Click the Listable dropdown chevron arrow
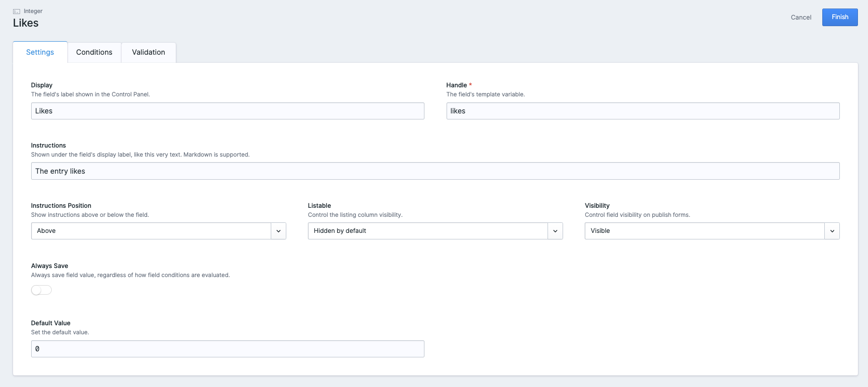This screenshot has height=387, width=868. tap(555, 231)
